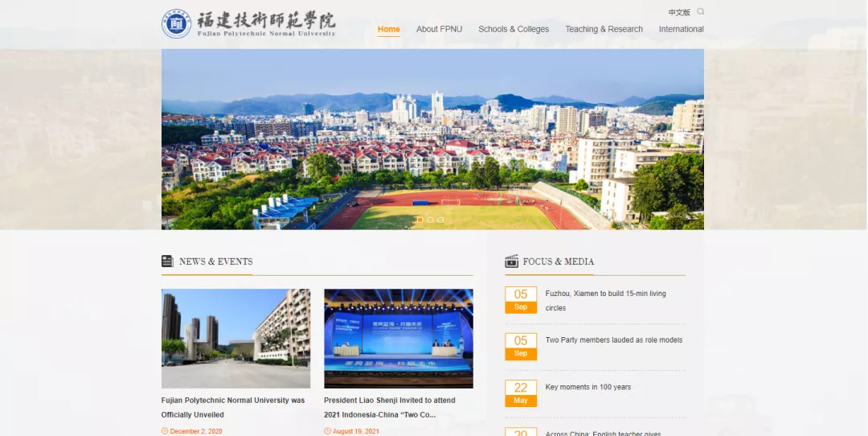The image size is (868, 436).
Task: Select the second carousel slide dot
Action: (x=430, y=220)
